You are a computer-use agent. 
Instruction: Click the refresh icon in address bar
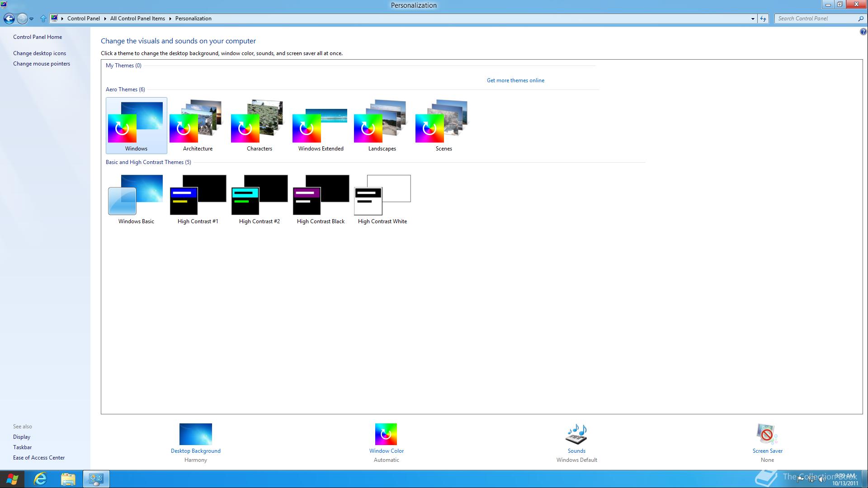point(763,19)
